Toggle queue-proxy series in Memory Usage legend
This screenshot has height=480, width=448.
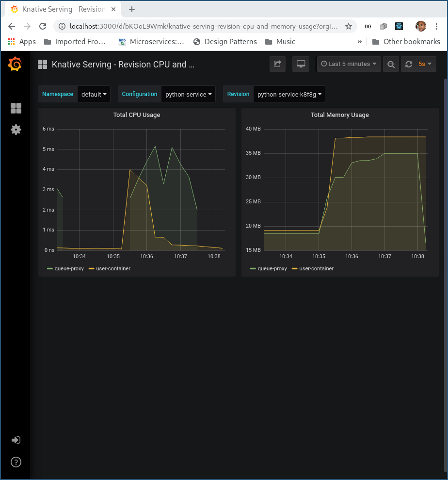coord(272,268)
